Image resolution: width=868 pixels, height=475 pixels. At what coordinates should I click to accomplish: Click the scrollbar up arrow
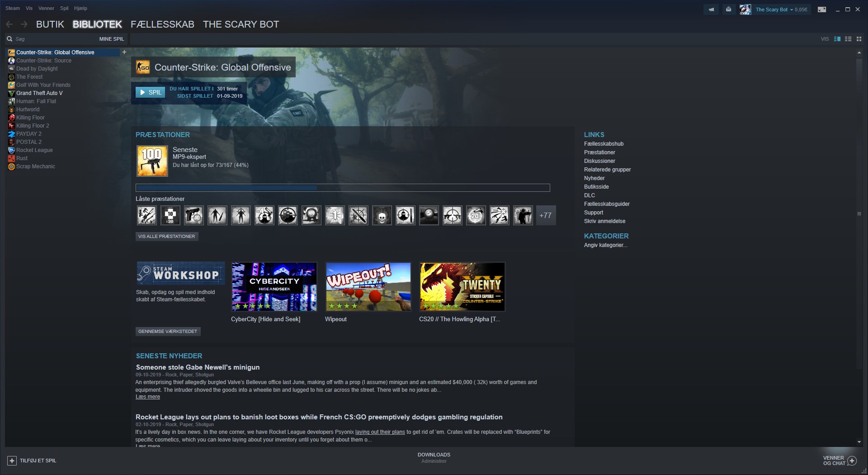point(859,53)
